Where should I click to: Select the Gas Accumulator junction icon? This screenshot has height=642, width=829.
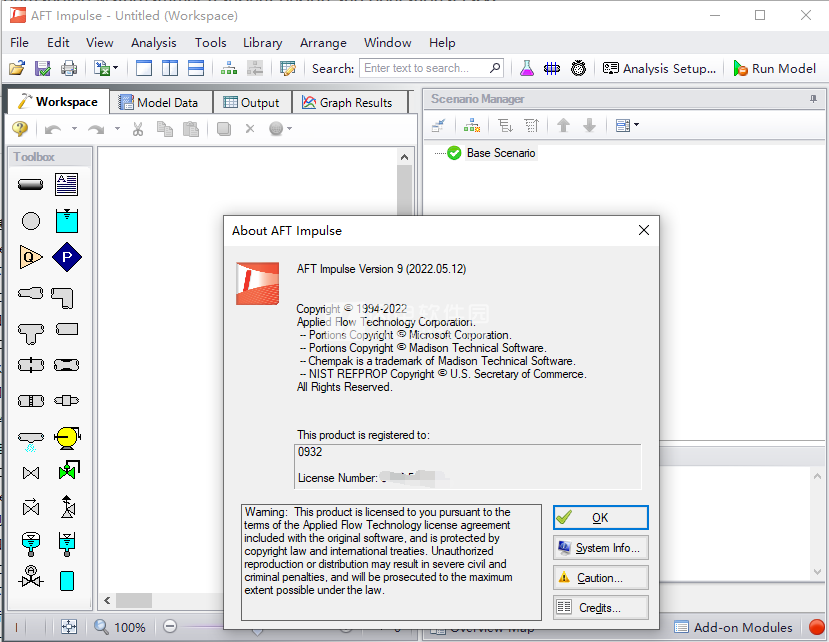[x=31, y=545]
